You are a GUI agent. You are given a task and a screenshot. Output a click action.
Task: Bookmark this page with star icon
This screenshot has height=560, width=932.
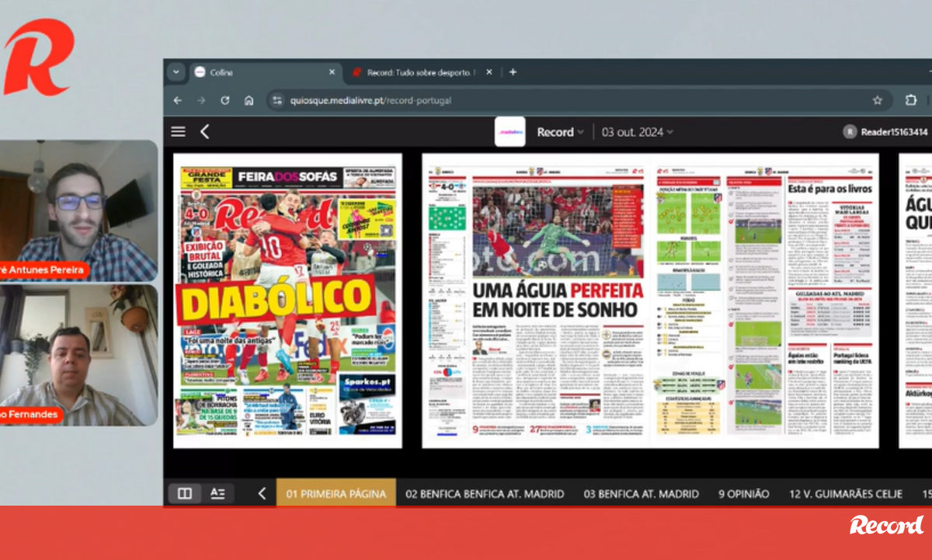pyautogui.click(x=877, y=100)
